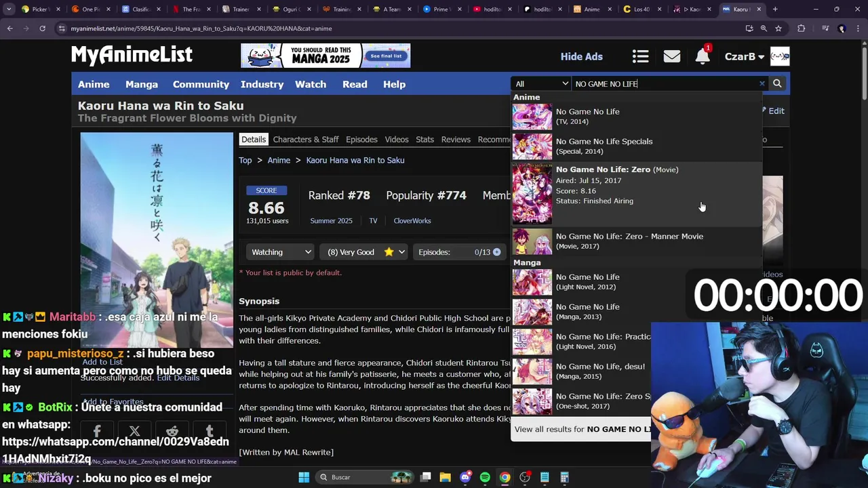Open the Manga navigation menu
Viewport: 868px width, 488px height.
coord(142,84)
